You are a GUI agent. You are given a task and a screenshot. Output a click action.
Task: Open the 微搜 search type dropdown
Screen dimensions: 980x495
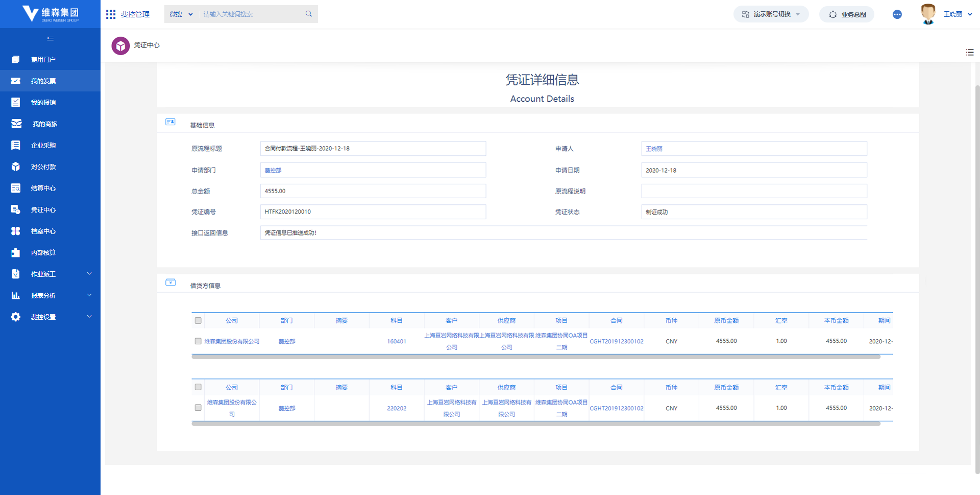pos(181,14)
